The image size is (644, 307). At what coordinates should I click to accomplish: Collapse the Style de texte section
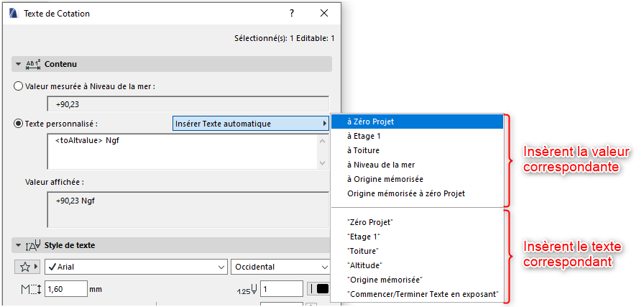pos(19,245)
